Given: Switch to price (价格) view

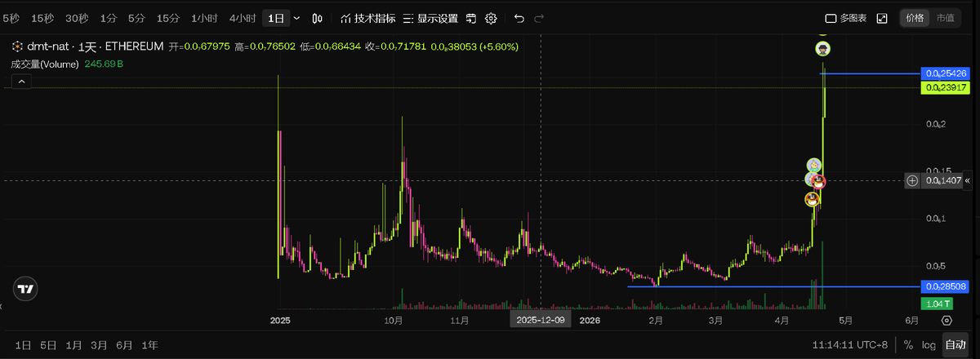Looking at the screenshot, I should pyautogui.click(x=915, y=18).
